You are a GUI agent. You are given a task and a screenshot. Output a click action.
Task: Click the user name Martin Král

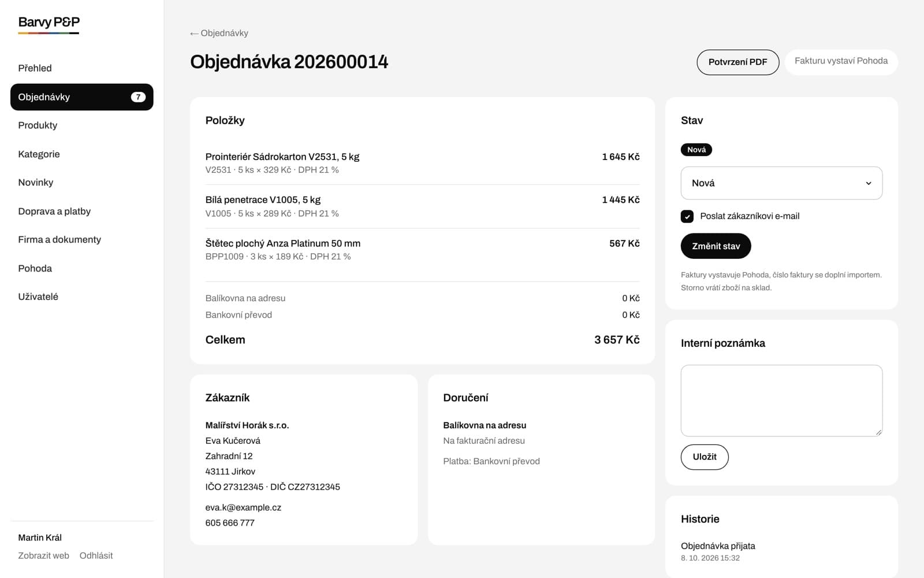pyautogui.click(x=40, y=538)
